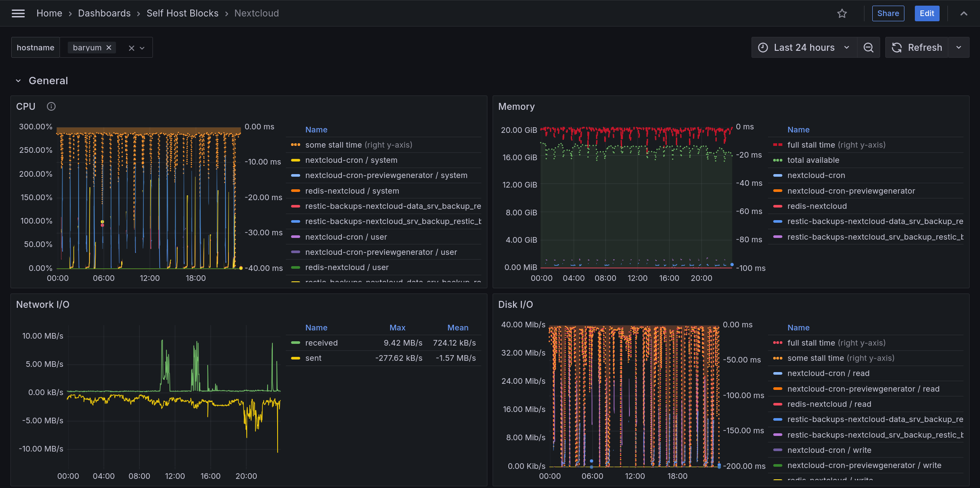Toggle nextcloud-cron-previewgenerator / user CPU series
Screen dimensions: 980x488
tap(381, 252)
